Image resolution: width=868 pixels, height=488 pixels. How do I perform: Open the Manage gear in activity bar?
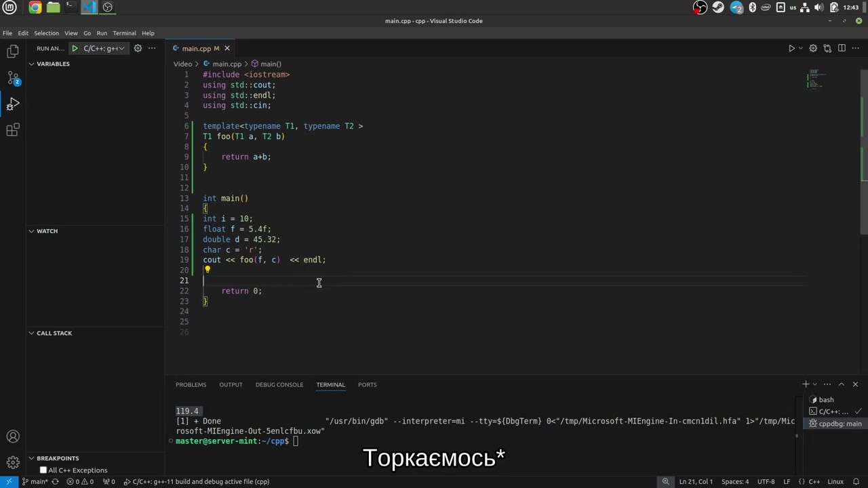point(13,463)
